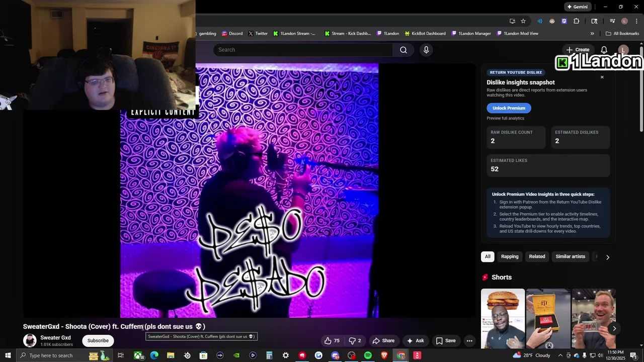Open Settings gear on taskbar
The image size is (644, 362).
coord(286,355)
